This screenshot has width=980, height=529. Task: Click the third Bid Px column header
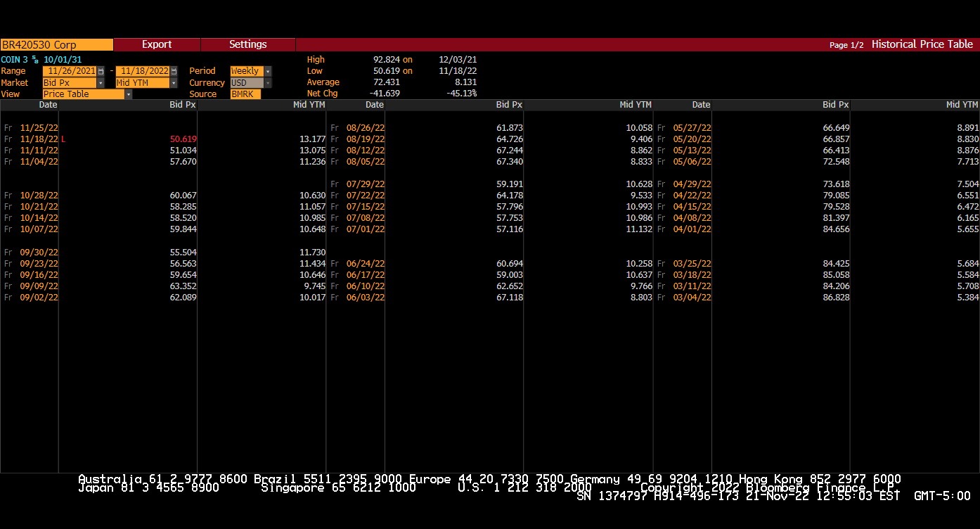point(836,105)
